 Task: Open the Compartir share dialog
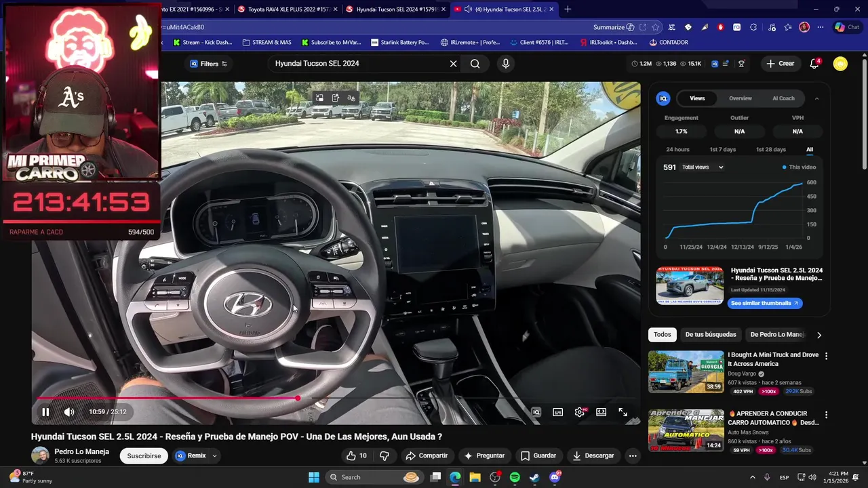[427, 455]
